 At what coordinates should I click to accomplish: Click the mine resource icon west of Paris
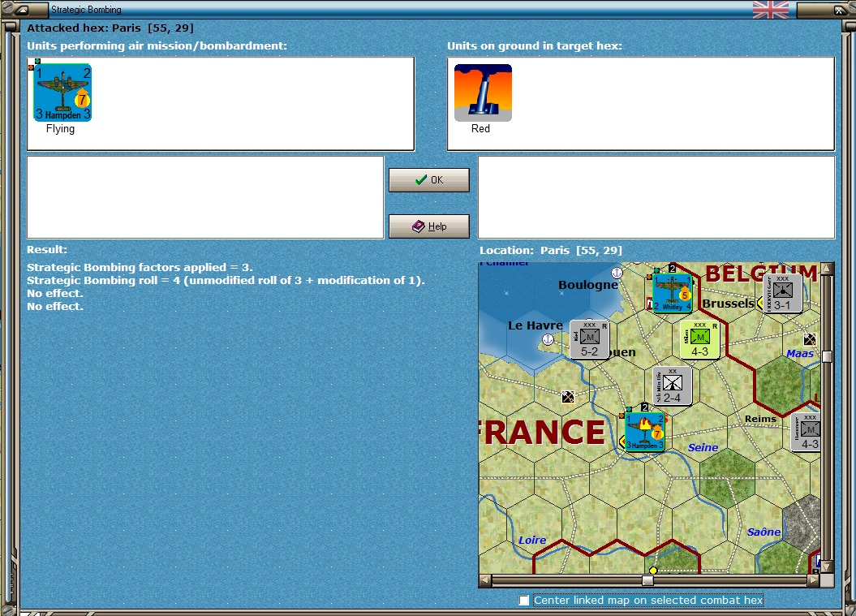click(x=568, y=397)
